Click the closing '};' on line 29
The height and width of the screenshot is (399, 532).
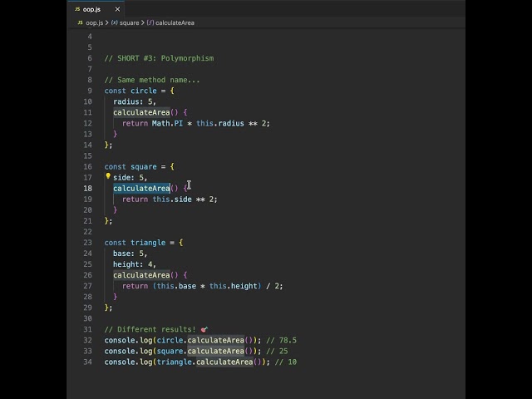108,308
